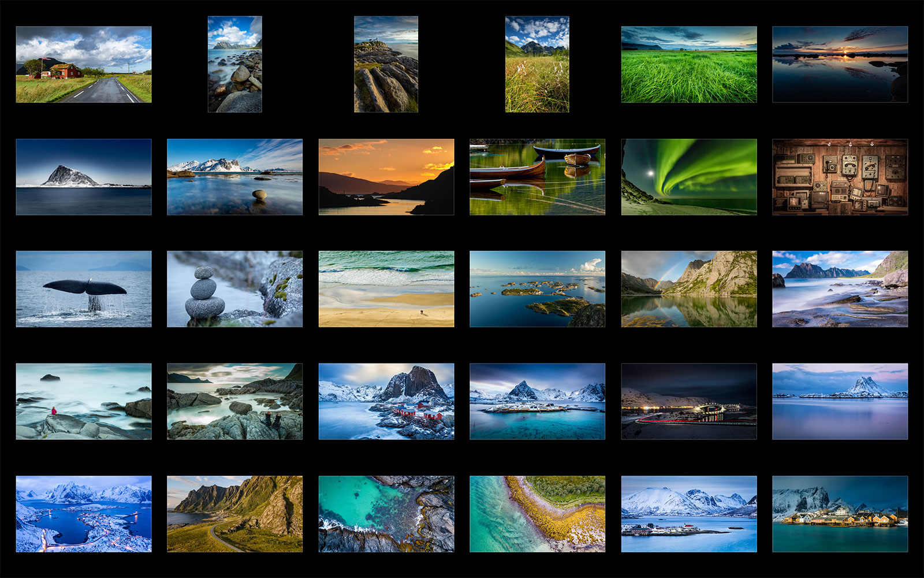The width and height of the screenshot is (924, 578).
Task: Select the green grass field photo
Action: pyautogui.click(x=688, y=64)
